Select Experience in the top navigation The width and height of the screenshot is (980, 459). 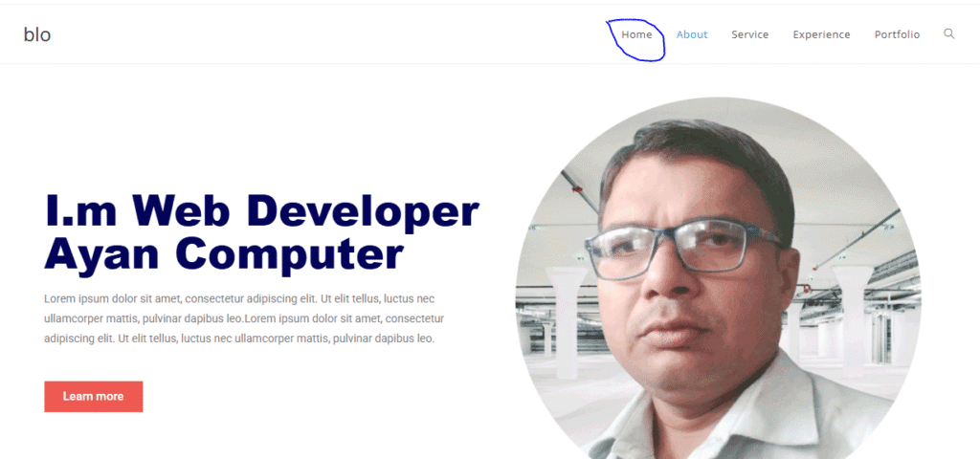821,34
